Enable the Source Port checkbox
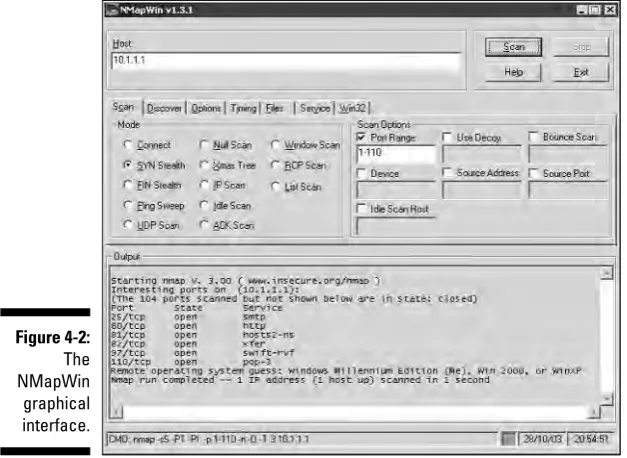 (533, 173)
